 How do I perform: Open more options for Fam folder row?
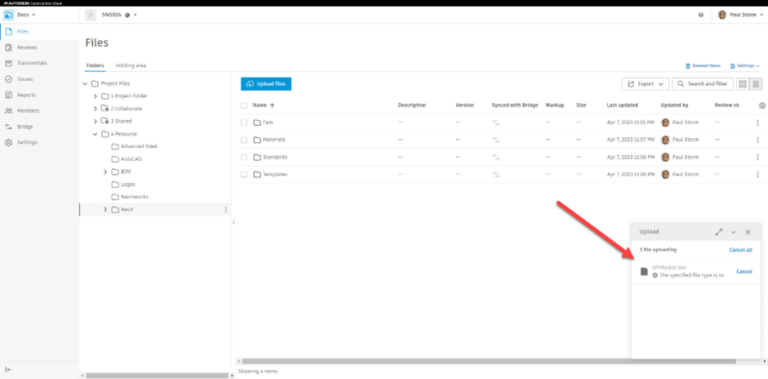click(x=758, y=122)
